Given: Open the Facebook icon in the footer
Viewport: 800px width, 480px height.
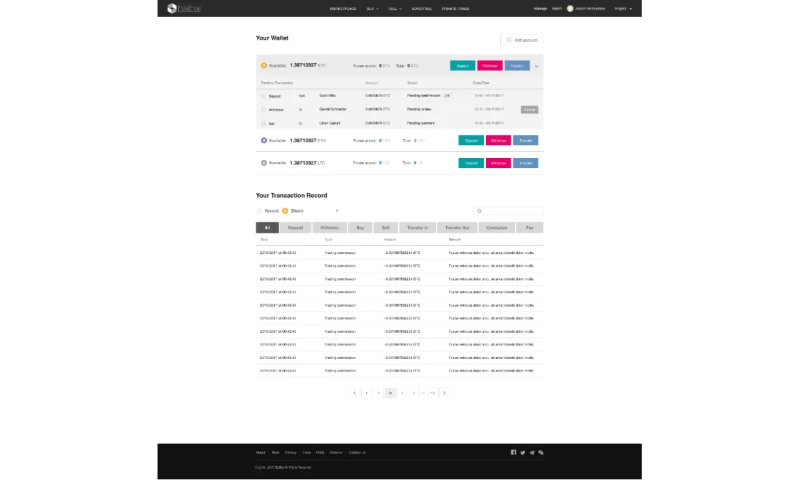Looking at the screenshot, I should coord(513,452).
